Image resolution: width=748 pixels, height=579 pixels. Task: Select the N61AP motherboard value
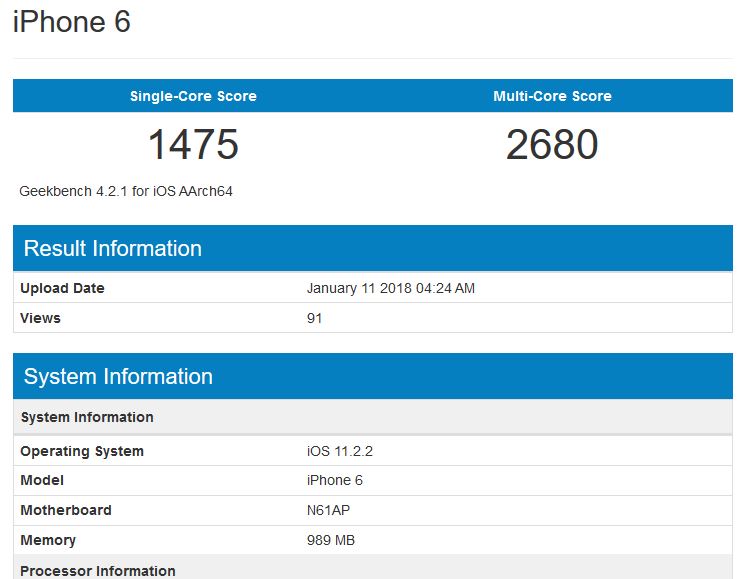(x=328, y=510)
